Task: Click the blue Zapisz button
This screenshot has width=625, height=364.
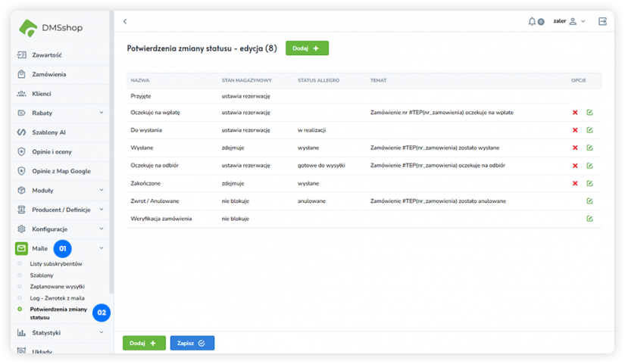Action: click(x=192, y=343)
